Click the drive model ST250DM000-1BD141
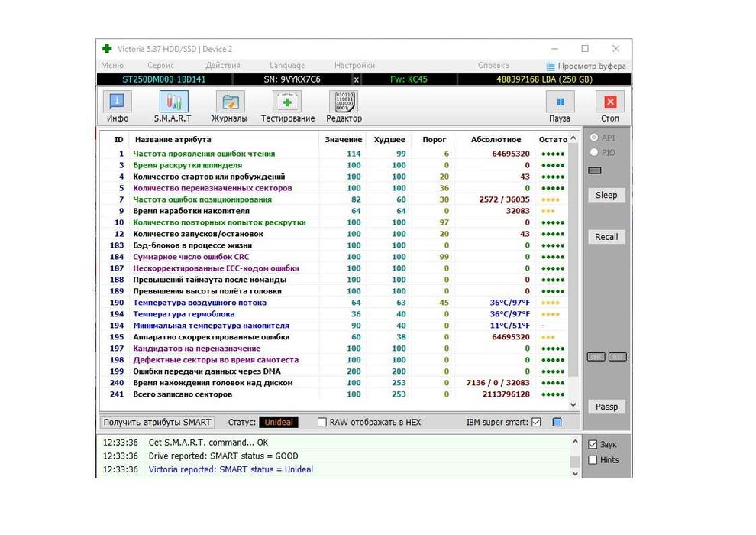This screenshot has width=756, height=535. [x=164, y=79]
